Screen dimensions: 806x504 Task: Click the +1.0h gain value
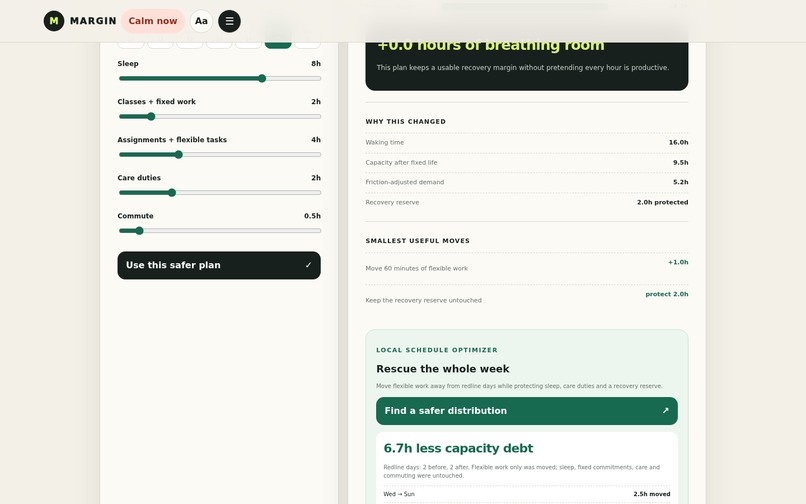pyautogui.click(x=678, y=262)
